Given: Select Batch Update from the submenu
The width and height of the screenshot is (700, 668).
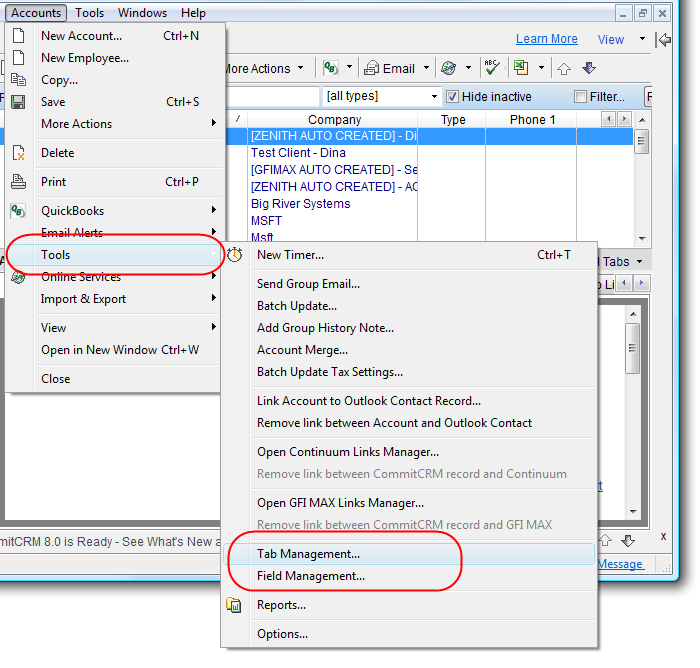Looking at the screenshot, I should tap(297, 306).
